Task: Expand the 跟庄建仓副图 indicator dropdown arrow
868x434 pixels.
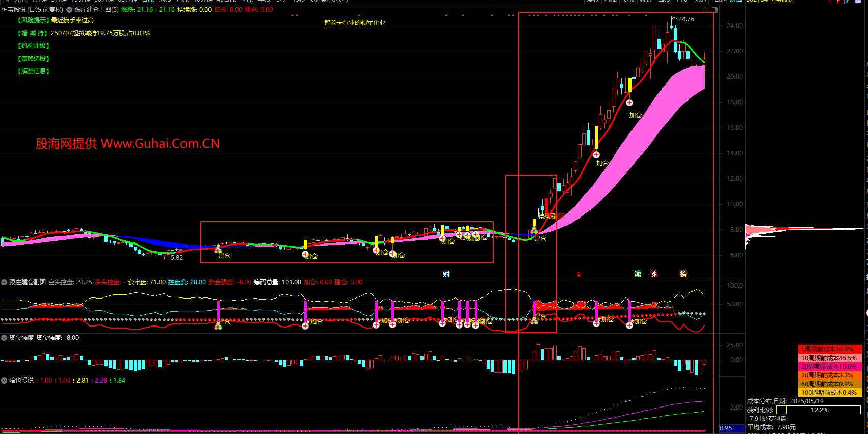Action: point(4,282)
